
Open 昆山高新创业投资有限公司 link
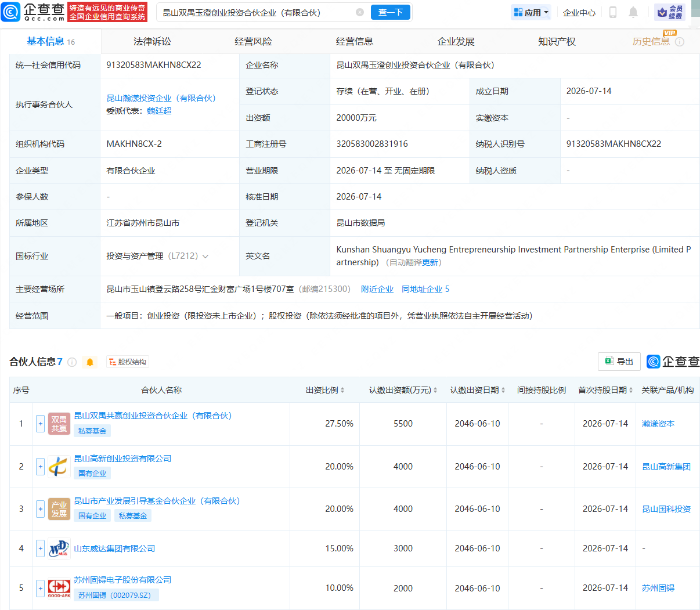pyautogui.click(x=122, y=459)
